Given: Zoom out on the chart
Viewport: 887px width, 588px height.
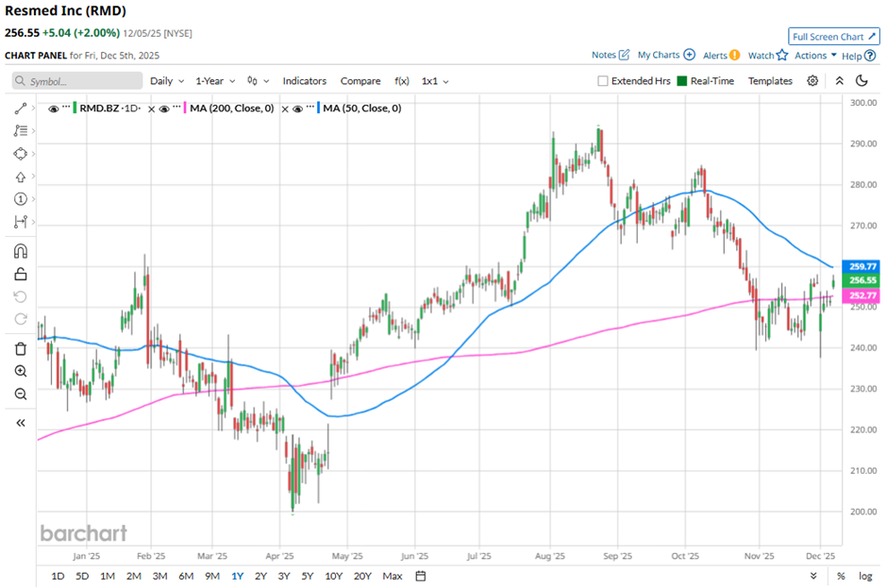Looking at the screenshot, I should pos(21,394).
